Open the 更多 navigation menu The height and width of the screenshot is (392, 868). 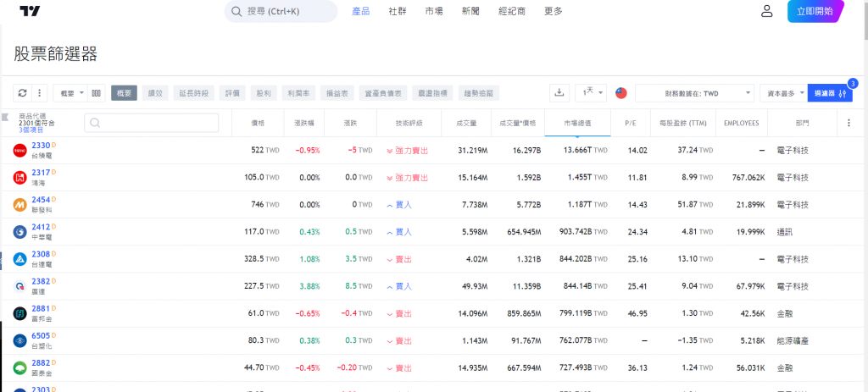click(554, 11)
